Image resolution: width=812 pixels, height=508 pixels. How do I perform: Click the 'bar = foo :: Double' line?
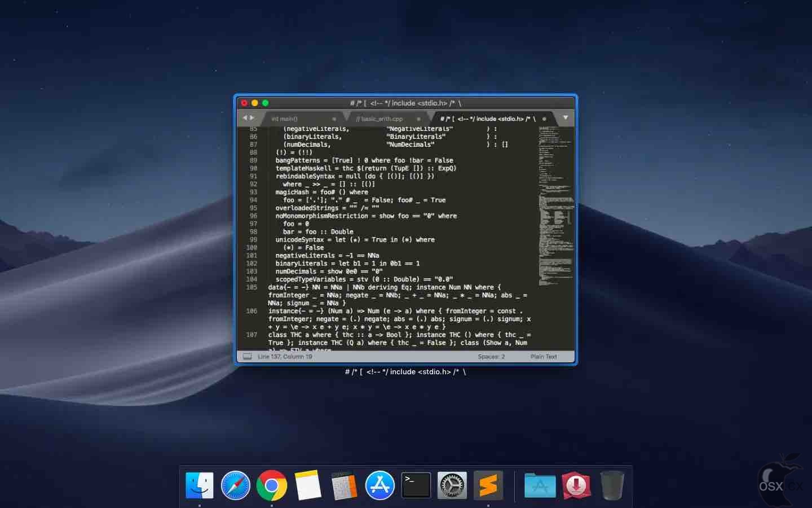tap(318, 231)
